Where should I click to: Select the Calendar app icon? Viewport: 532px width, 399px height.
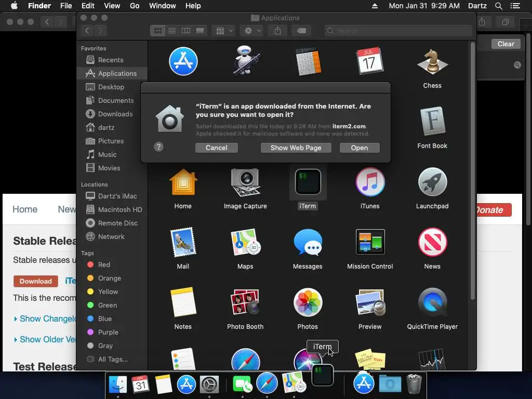(x=370, y=61)
